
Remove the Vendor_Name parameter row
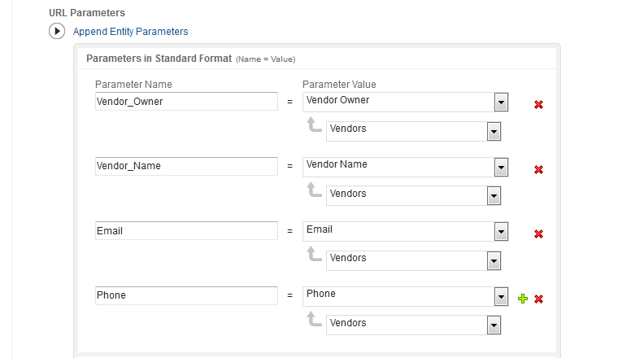(538, 169)
